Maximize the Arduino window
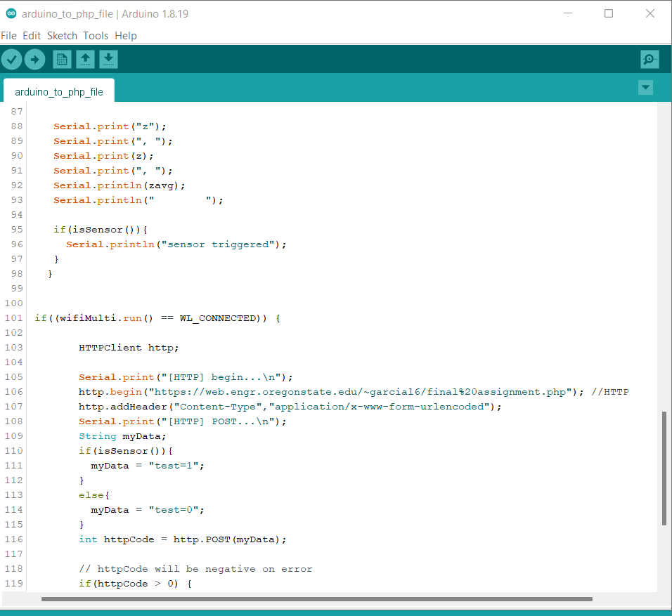 609,13
